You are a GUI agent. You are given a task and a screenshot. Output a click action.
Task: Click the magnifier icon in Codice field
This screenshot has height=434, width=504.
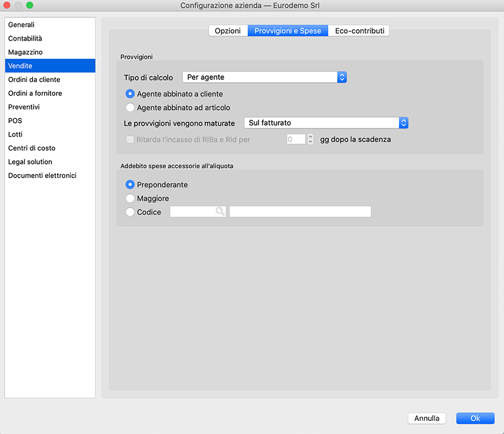(x=220, y=212)
